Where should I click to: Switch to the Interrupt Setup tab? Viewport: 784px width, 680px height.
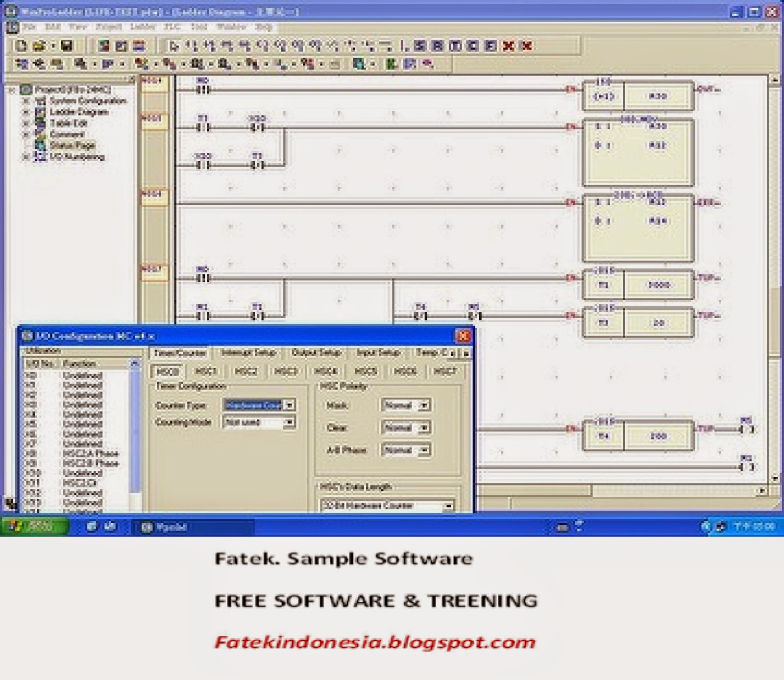coord(247,352)
